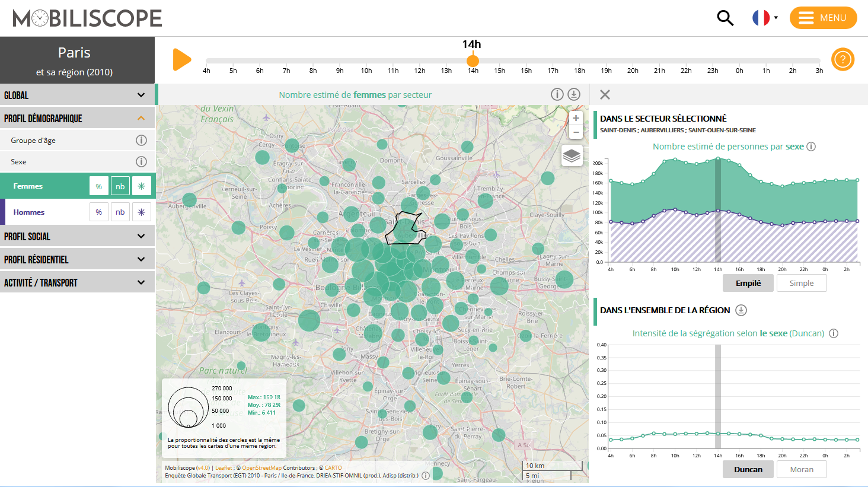
Task: Open the map layers control
Action: click(x=572, y=155)
